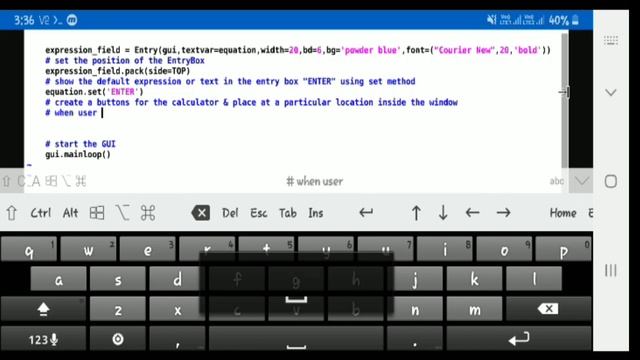
Task: Tap the keyboard enter key
Action: click(519, 339)
